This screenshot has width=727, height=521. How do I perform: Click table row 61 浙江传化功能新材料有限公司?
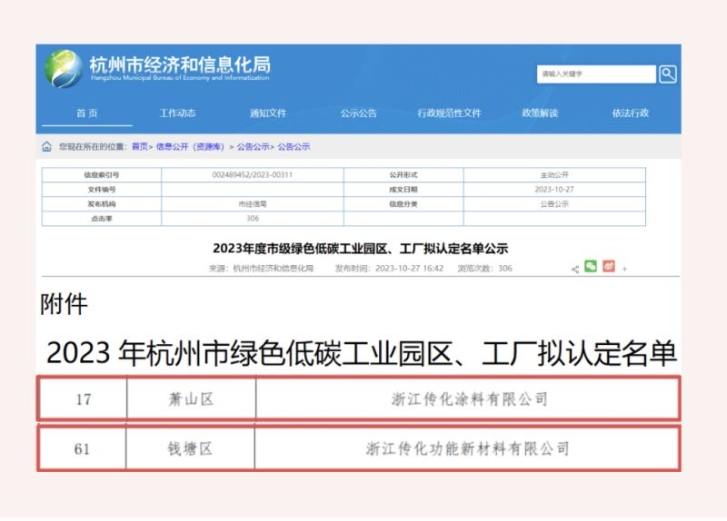coord(469,449)
